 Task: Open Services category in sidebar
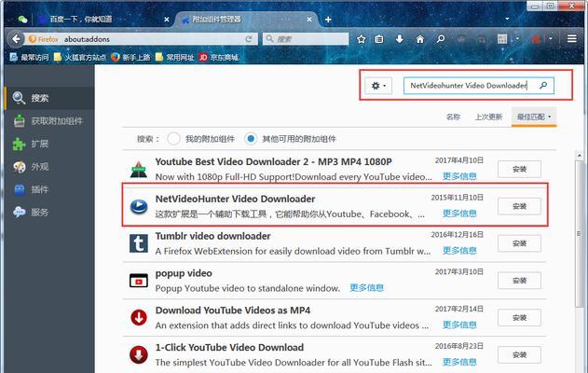tap(49, 213)
